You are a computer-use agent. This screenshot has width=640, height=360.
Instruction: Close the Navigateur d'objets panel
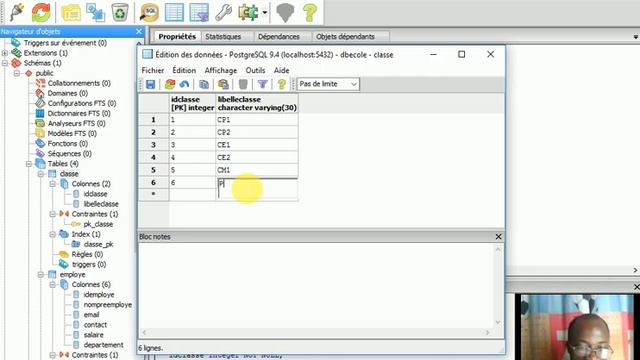click(x=139, y=31)
